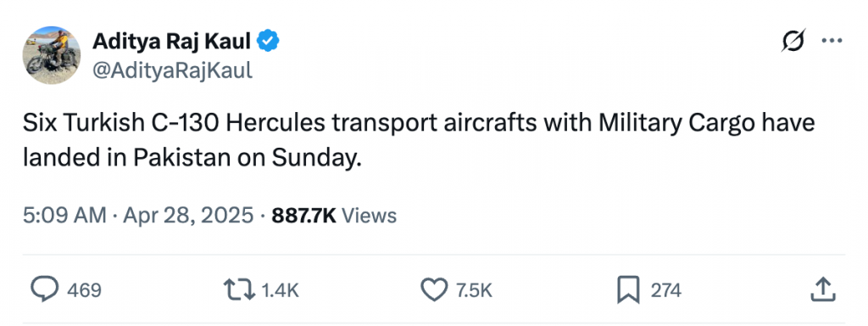Click the word Views beside 887.7K
868x326 pixels.
click(369, 215)
